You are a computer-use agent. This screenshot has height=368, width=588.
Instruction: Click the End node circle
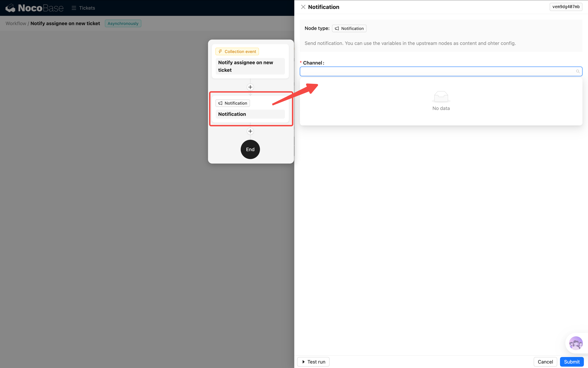pos(250,149)
